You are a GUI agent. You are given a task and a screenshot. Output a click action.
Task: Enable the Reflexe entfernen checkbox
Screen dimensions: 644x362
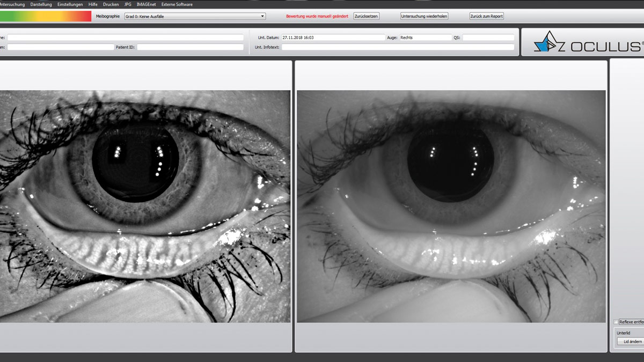616,322
